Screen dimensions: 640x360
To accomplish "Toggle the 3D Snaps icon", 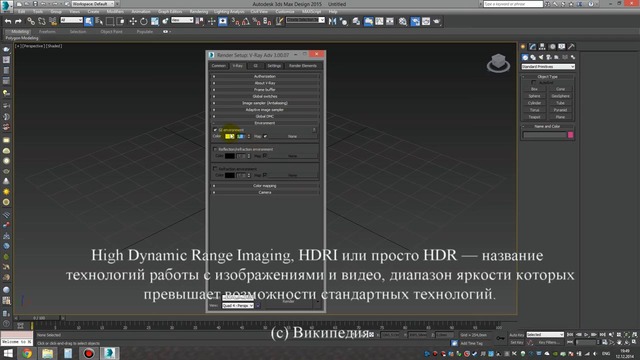I will tap(236, 21).
